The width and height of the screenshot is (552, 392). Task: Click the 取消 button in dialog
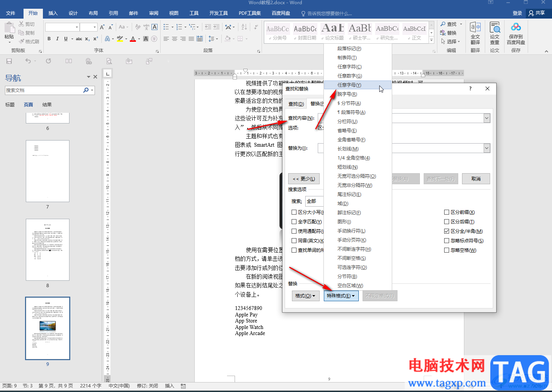[476, 179]
